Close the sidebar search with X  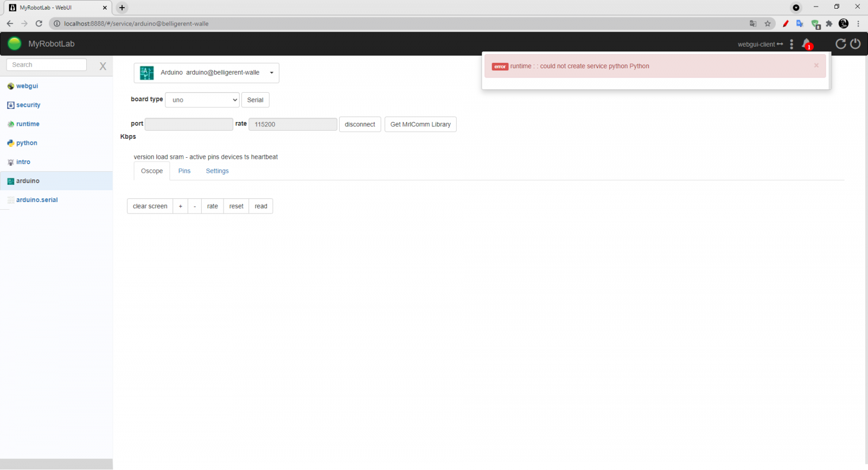pos(103,66)
